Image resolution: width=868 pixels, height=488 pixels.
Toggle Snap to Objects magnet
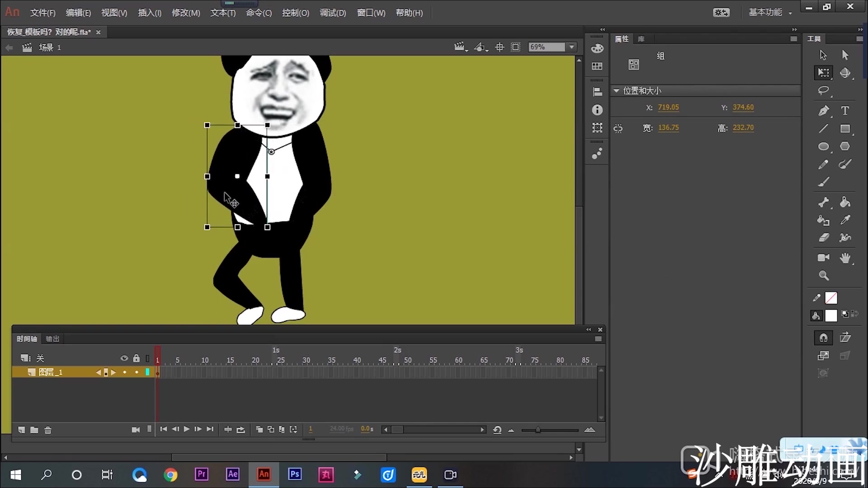pos(823,338)
